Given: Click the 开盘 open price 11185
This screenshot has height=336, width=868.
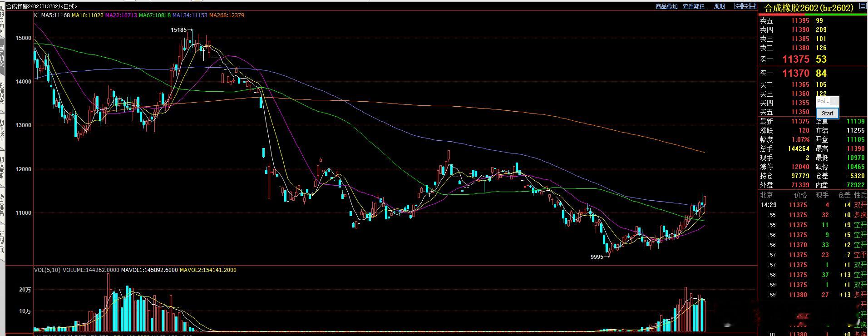Looking at the screenshot, I should tap(855, 139).
